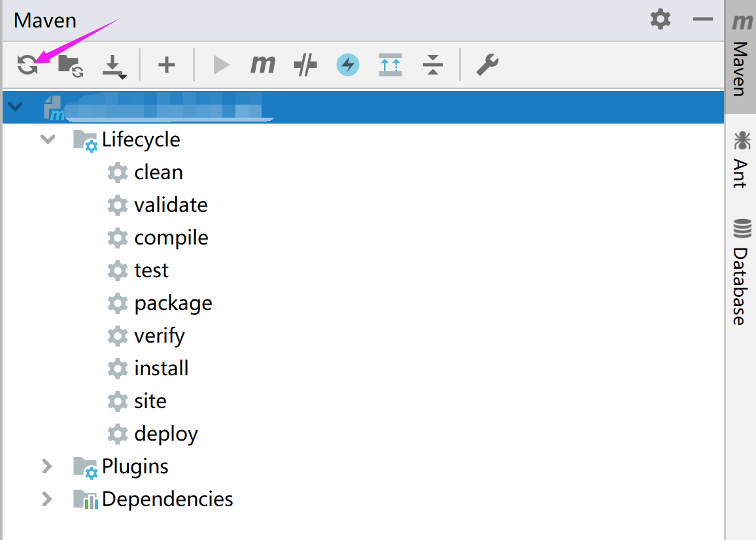The image size is (756, 540).
Task: Select the Lifecycle folder
Action: coord(141,139)
